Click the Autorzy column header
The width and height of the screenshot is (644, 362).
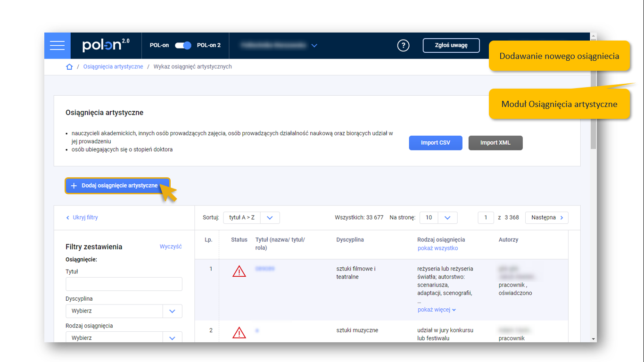pyautogui.click(x=508, y=239)
